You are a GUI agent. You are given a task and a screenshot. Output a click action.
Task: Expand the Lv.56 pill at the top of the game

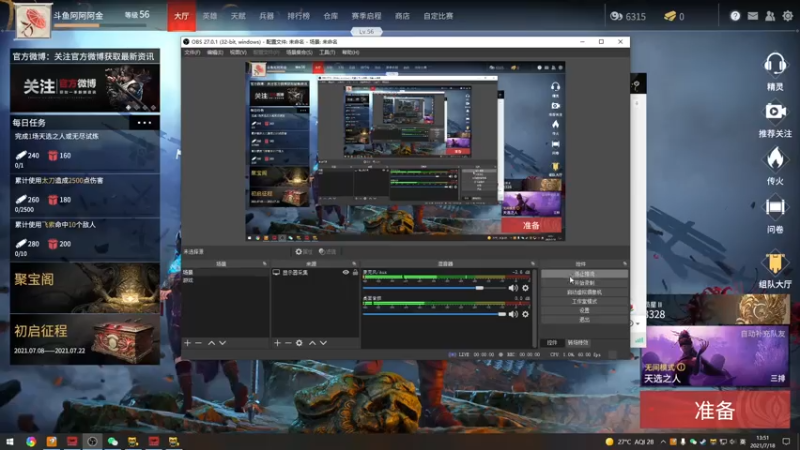click(x=366, y=32)
